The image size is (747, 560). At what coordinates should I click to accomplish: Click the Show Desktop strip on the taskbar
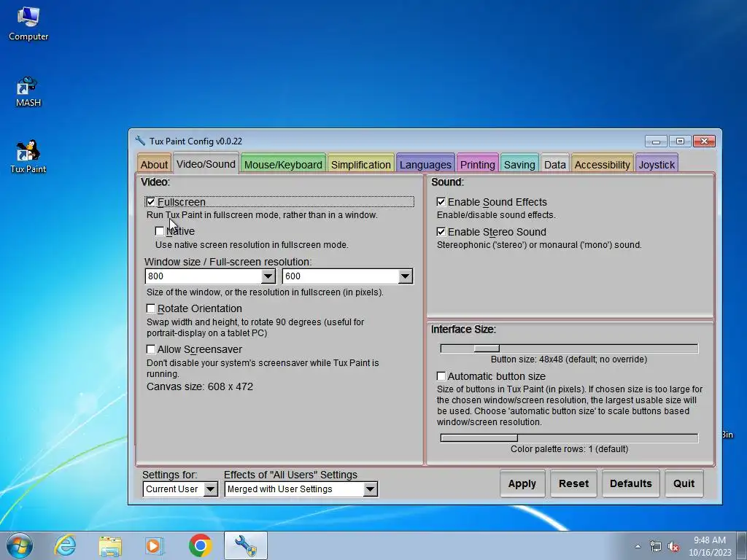coord(742,545)
